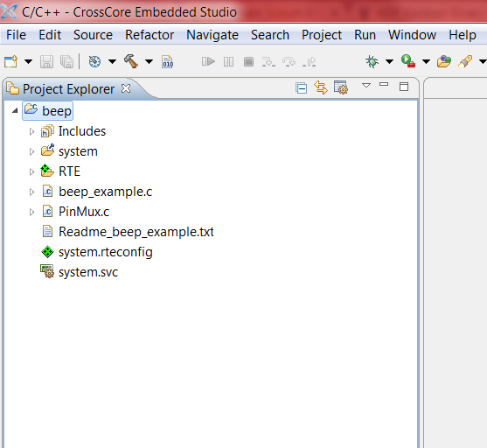Open the New wizard dropdown arrow
This screenshot has width=487, height=448.
(x=28, y=61)
